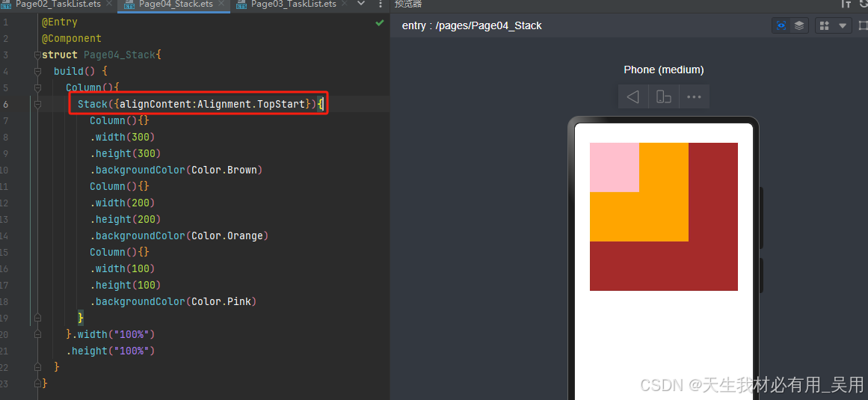Collapse the struct Page04_Stack fold marker
Viewport: 868px width, 400px height.
(x=37, y=55)
